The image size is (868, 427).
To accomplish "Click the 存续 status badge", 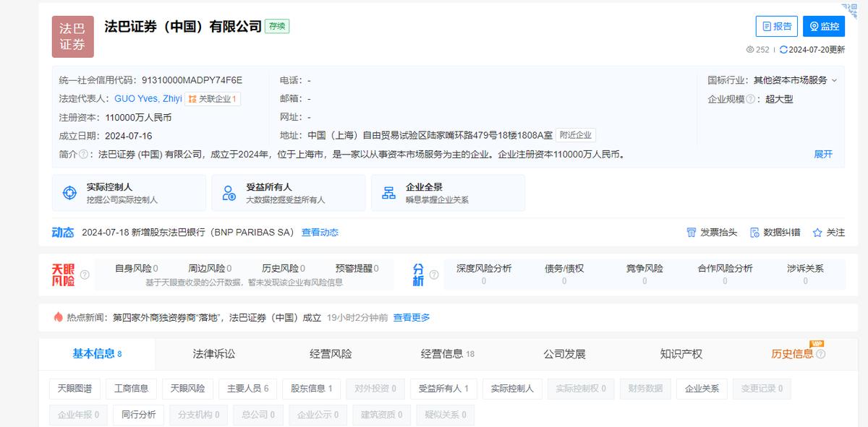I will coord(277,26).
